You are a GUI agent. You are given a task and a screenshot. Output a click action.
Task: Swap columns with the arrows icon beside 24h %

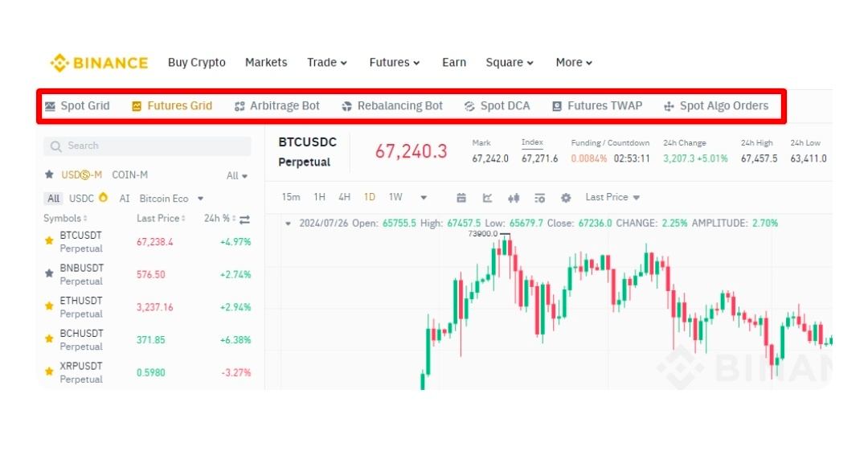[244, 220]
